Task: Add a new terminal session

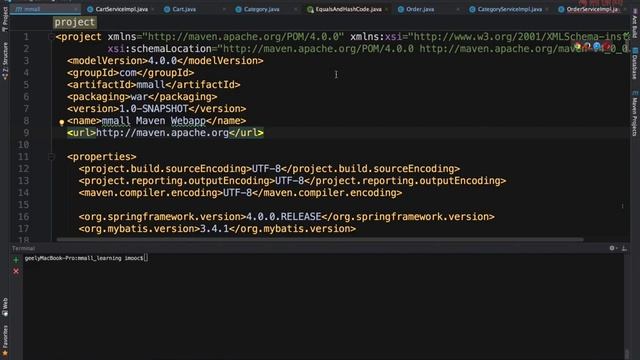Action: (16, 259)
